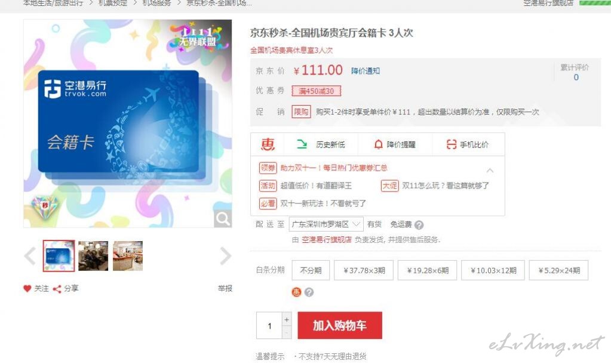Click the heart icon to follow product
Viewport: 611px width, 364px height.
pos(27,289)
